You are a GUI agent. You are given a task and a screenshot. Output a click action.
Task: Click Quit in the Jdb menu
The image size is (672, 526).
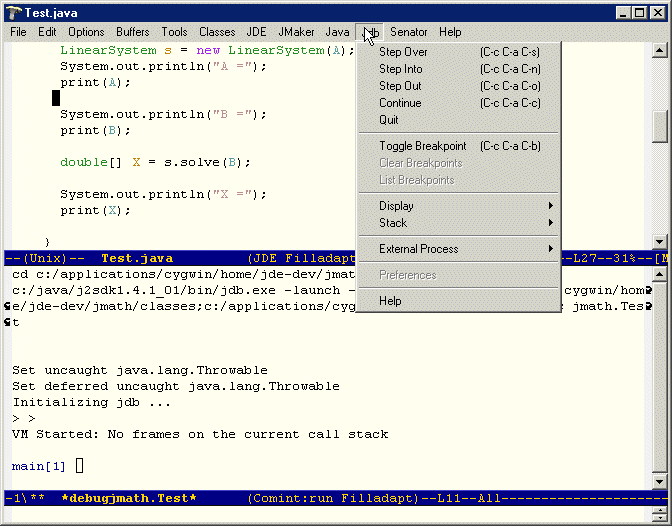point(388,120)
